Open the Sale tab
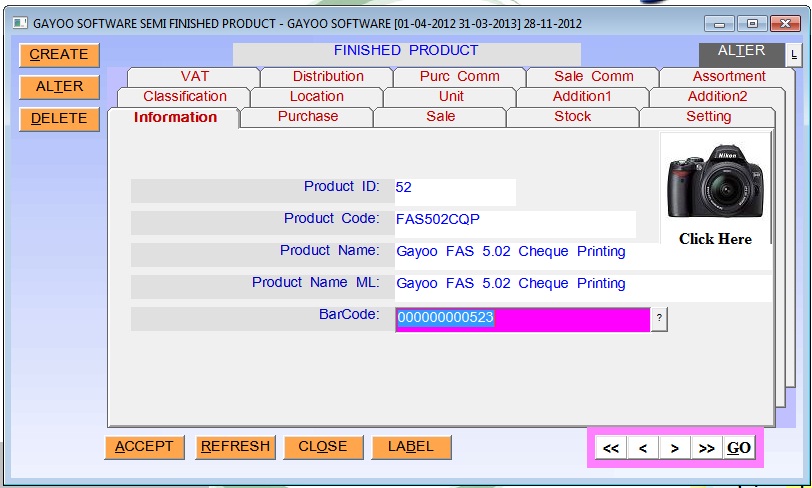Screen dimensions: 812x488 (x=440, y=117)
